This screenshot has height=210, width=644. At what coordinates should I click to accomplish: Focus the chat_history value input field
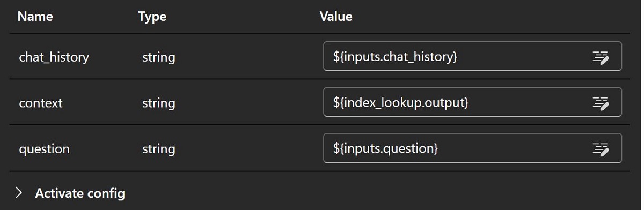pyautogui.click(x=472, y=56)
